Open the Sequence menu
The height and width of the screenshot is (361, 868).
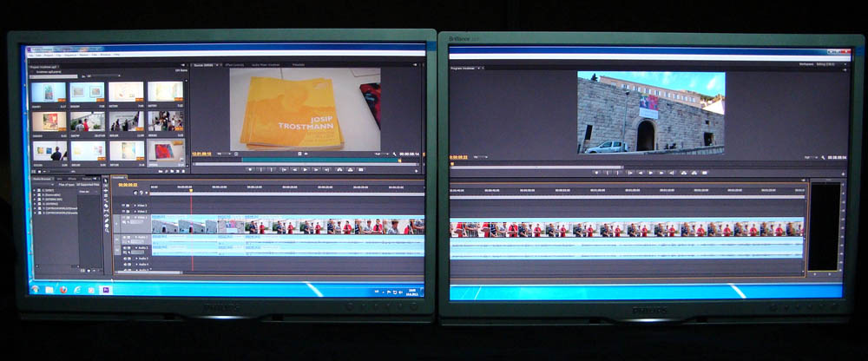pos(70,55)
